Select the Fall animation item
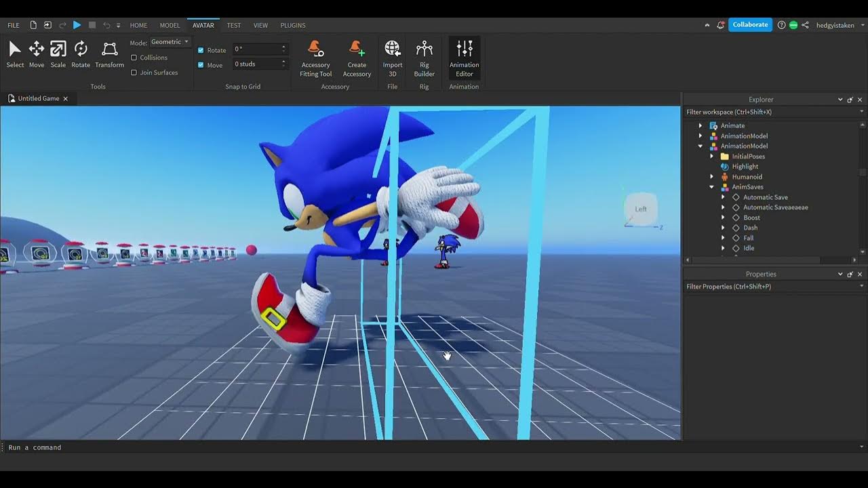The width and height of the screenshot is (868, 488). [748, 238]
